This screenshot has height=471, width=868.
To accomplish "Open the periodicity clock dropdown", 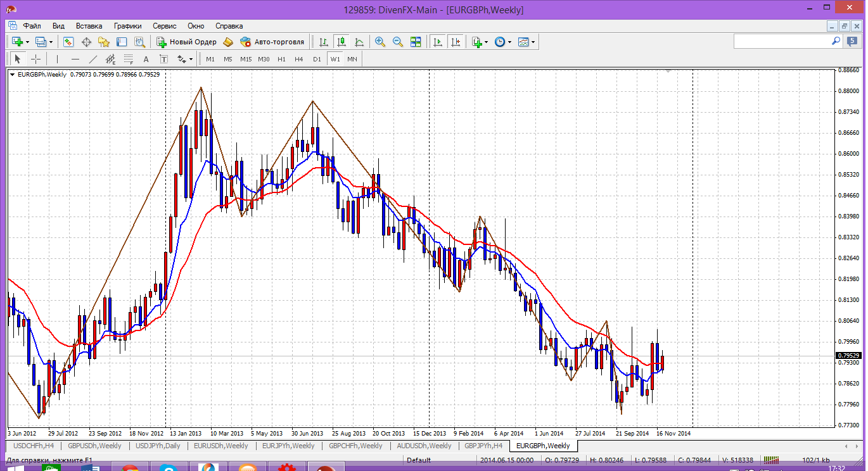I will tap(509, 42).
